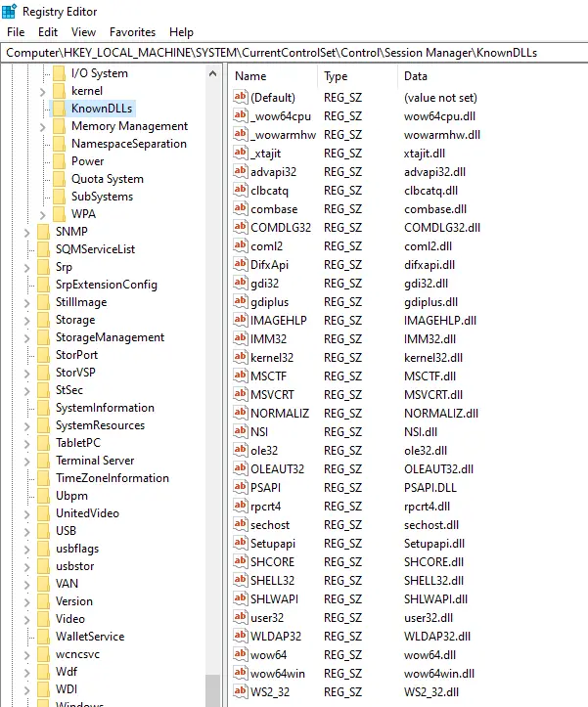Image resolution: width=588 pixels, height=707 pixels.
Task: Open the Help menu
Action: click(x=181, y=32)
